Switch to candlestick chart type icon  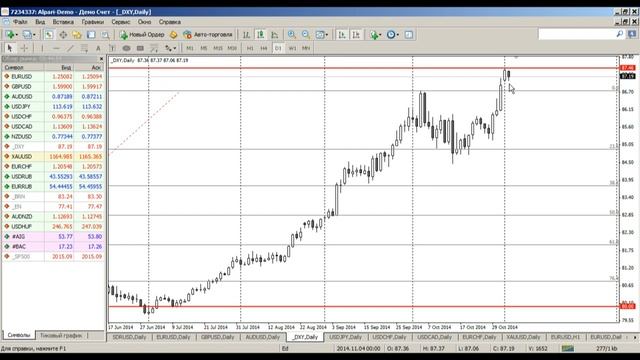[x=260, y=35]
